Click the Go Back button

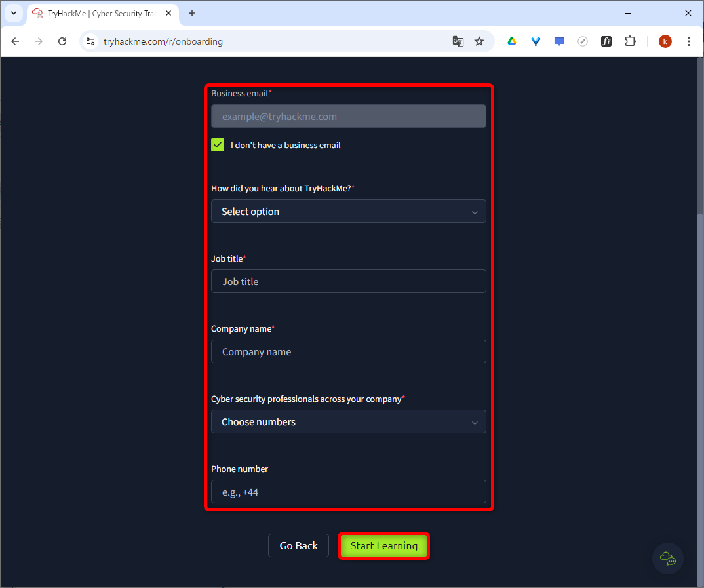[298, 545]
